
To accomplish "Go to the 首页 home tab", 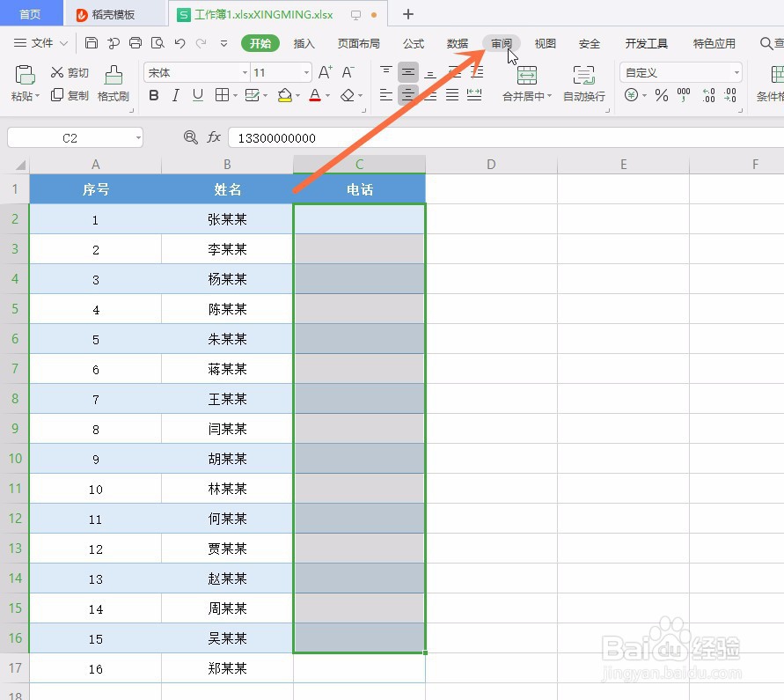I will tap(30, 14).
